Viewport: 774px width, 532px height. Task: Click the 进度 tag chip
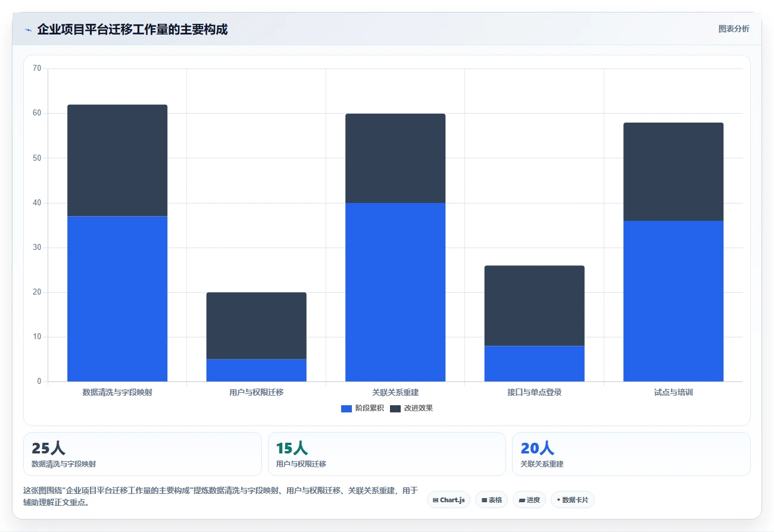tap(529, 500)
